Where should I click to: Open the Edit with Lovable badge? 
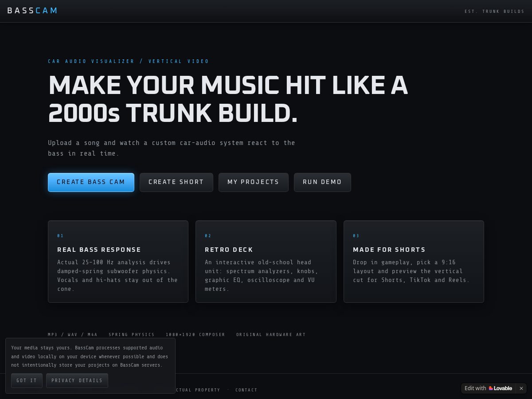(488, 388)
